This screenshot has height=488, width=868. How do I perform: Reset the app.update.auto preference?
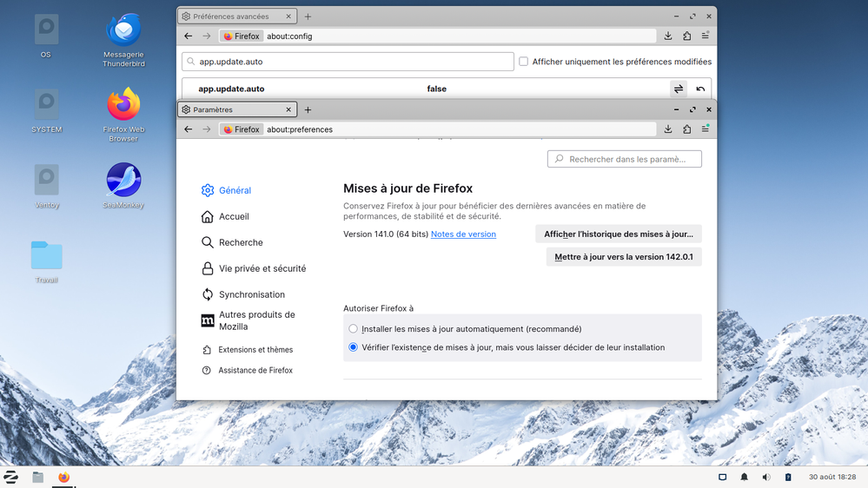pos(700,89)
